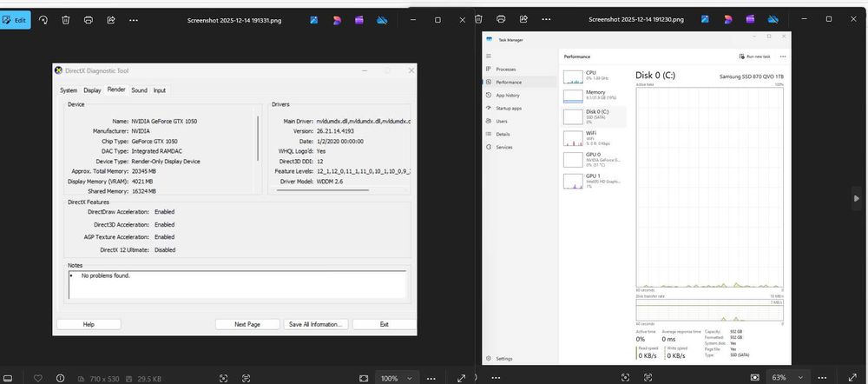Click Save All Information button

tap(316, 324)
